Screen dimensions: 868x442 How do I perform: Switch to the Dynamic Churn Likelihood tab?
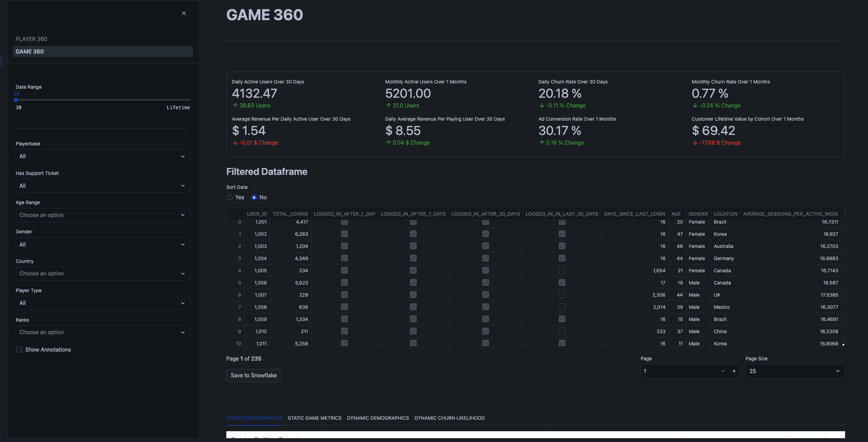coord(449,418)
